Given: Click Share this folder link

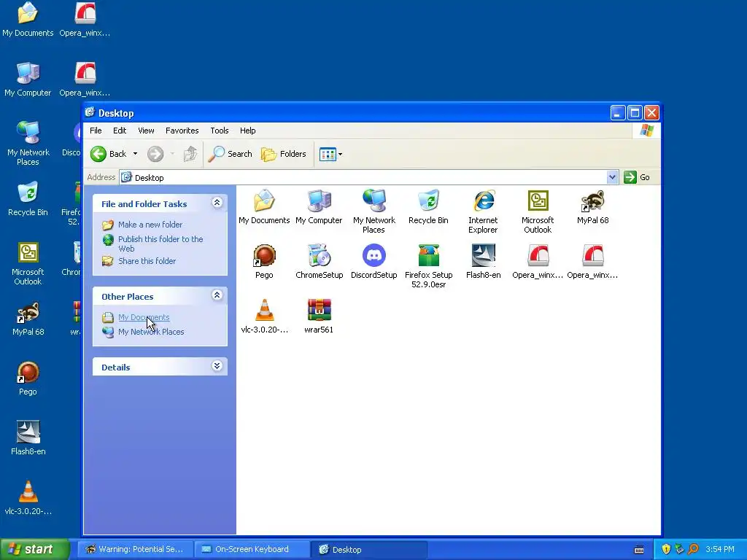Looking at the screenshot, I should click(x=147, y=261).
